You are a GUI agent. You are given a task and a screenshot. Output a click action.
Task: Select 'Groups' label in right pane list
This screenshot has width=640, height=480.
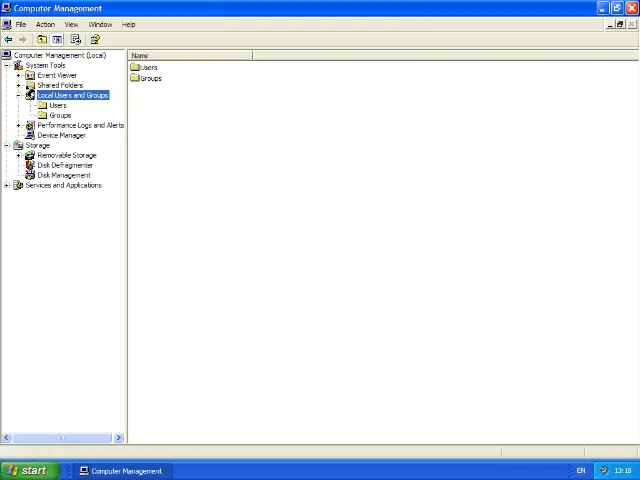(x=151, y=78)
